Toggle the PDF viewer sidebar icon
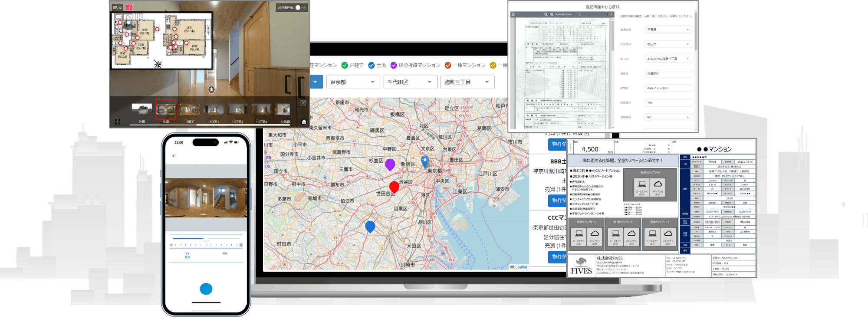 click(513, 14)
